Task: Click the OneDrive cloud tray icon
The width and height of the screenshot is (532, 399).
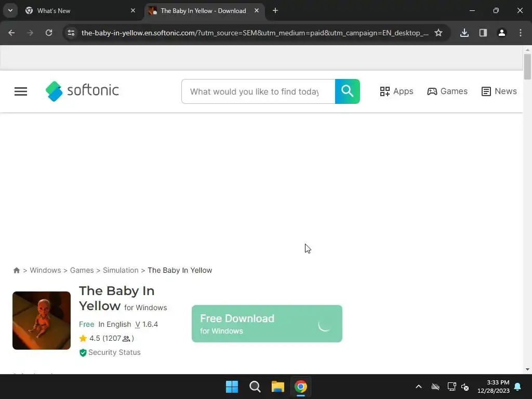Action: pos(435,387)
